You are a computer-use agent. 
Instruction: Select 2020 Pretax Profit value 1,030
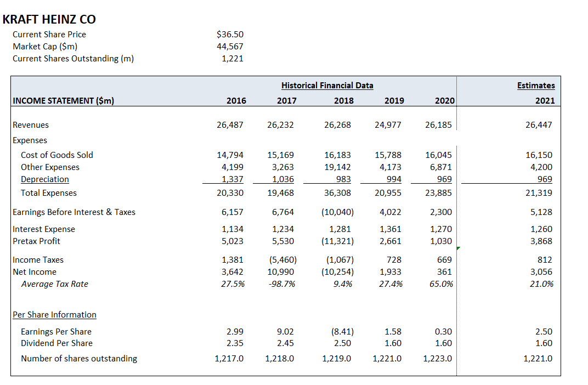click(x=441, y=241)
